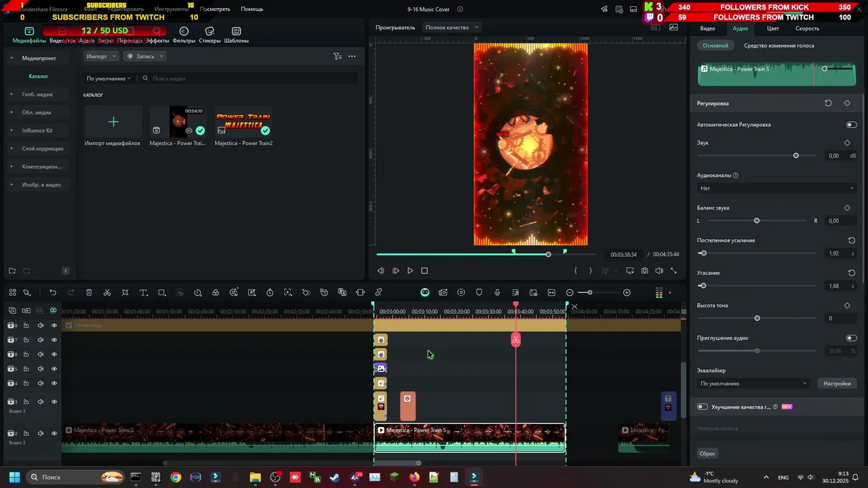Click the microphone voiceover icon
The image size is (868, 488).
[497, 292]
